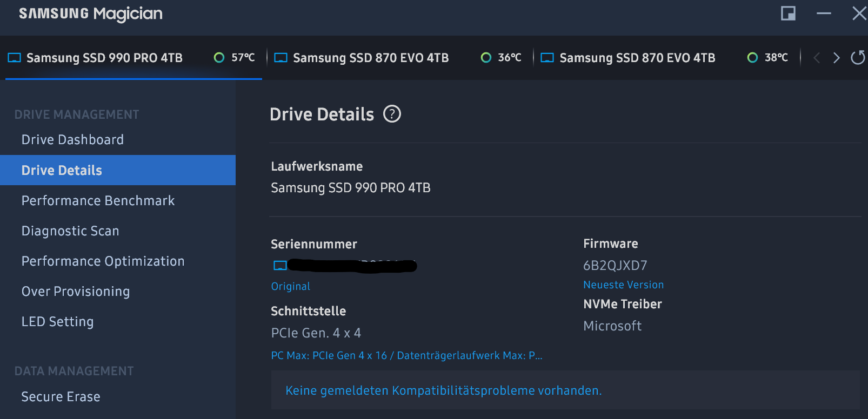Click the Samsung Magician title logo
This screenshot has width=868, height=419.
(x=91, y=14)
